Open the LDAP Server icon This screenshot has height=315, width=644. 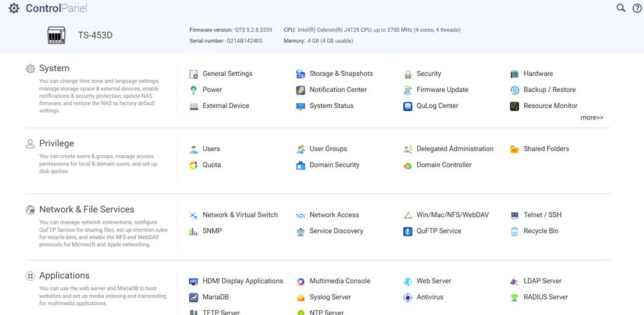515,281
